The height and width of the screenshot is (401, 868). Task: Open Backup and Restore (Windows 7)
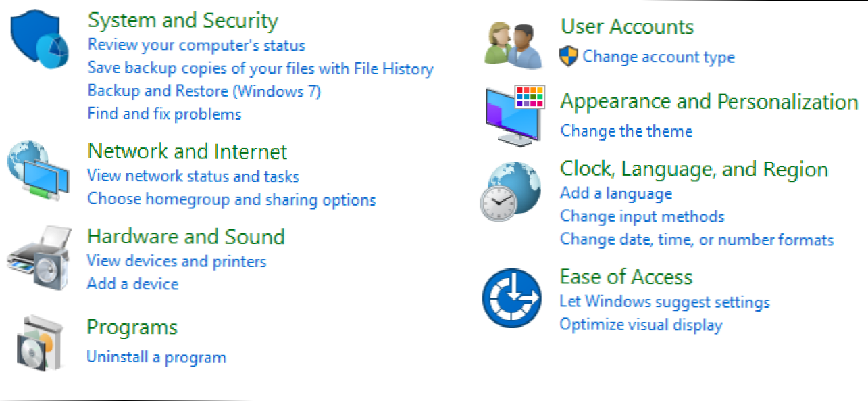click(204, 91)
